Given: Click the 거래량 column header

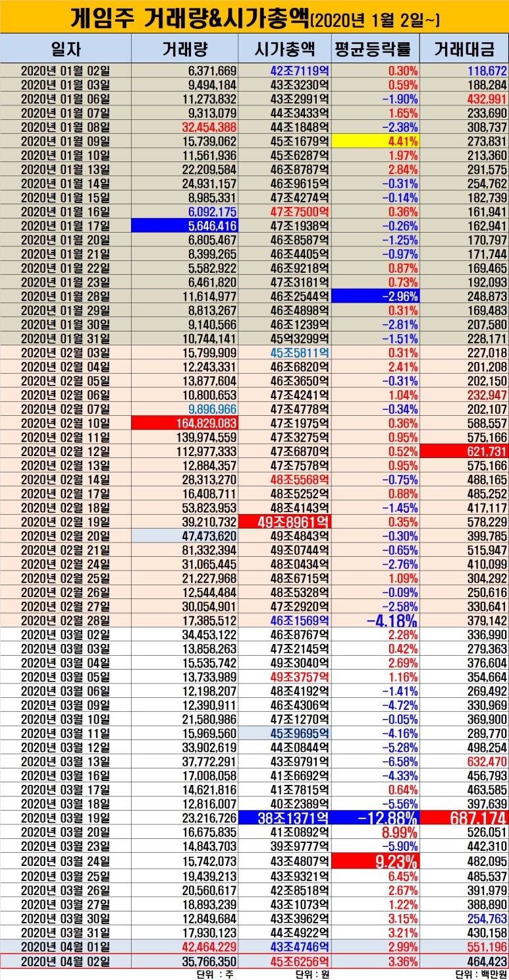Looking at the screenshot, I should point(185,49).
